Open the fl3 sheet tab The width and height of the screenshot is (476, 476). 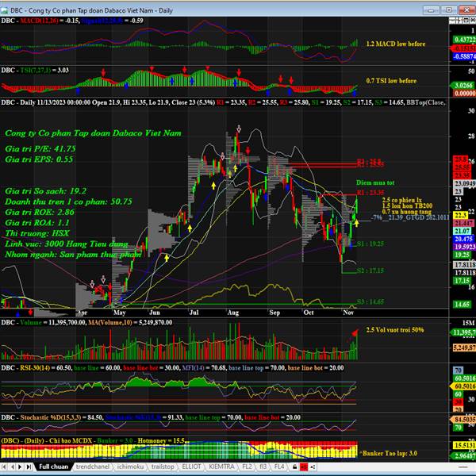[263, 466]
